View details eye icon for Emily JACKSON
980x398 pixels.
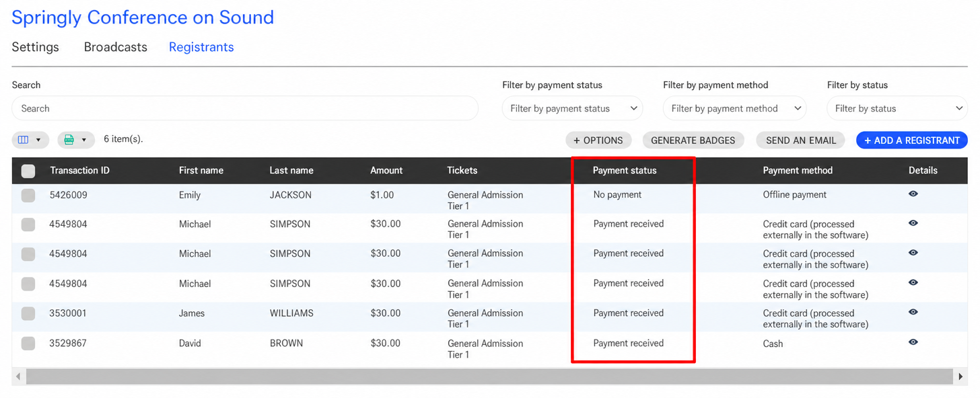913,194
